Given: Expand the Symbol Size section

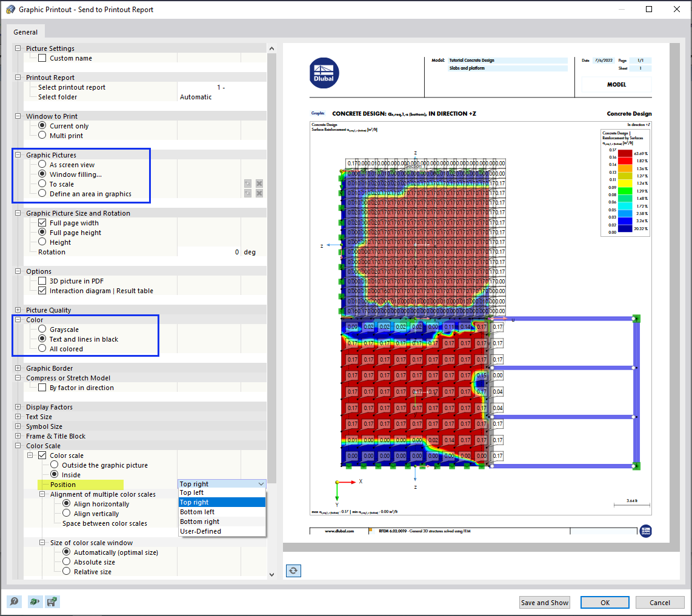Looking at the screenshot, I should (x=18, y=426).
